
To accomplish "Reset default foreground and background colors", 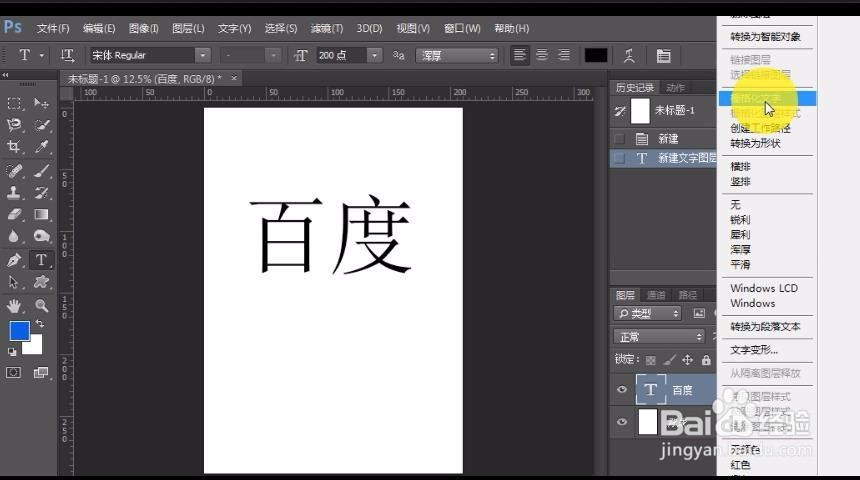I will (12, 352).
